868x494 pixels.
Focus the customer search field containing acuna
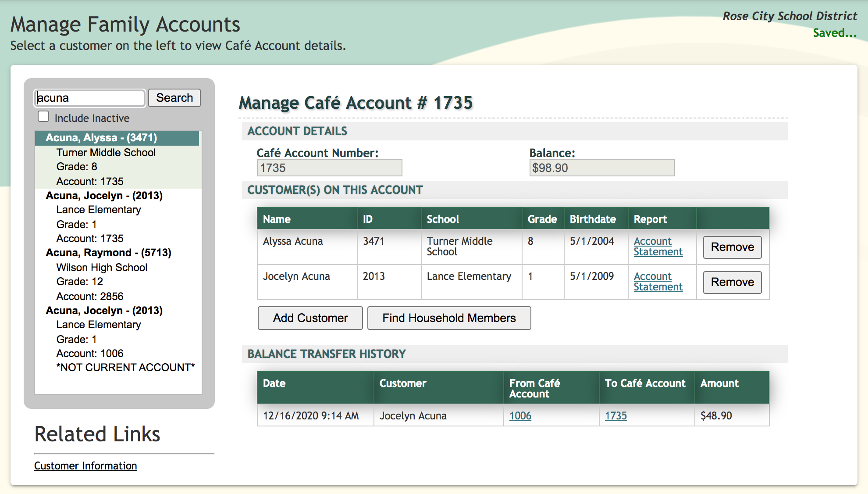89,98
